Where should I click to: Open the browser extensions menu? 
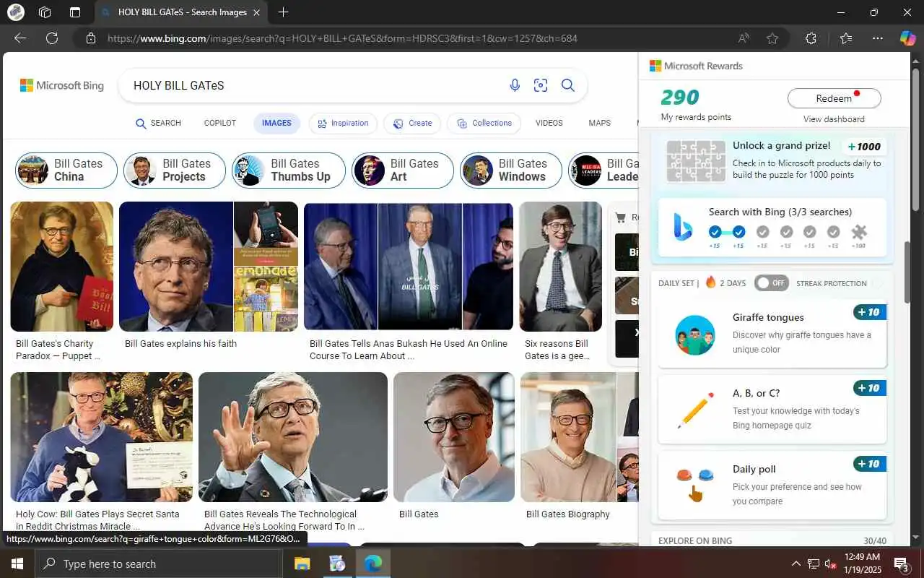tap(811, 38)
